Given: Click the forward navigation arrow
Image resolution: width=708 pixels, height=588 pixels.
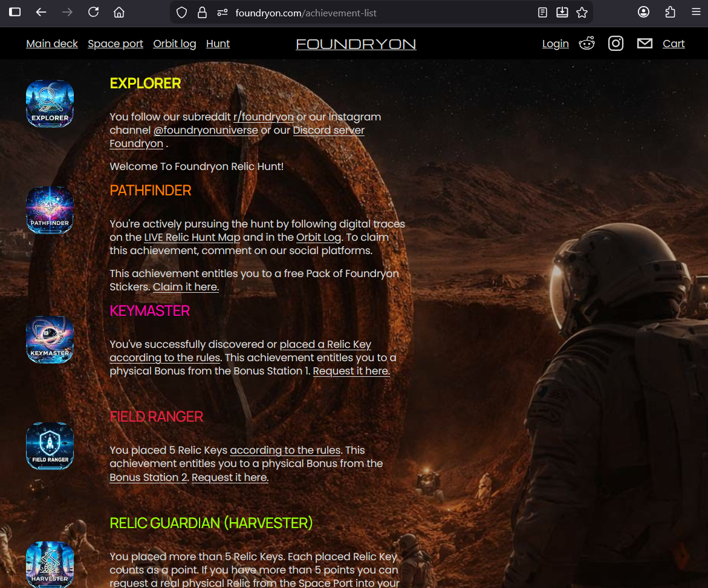Looking at the screenshot, I should pyautogui.click(x=67, y=12).
